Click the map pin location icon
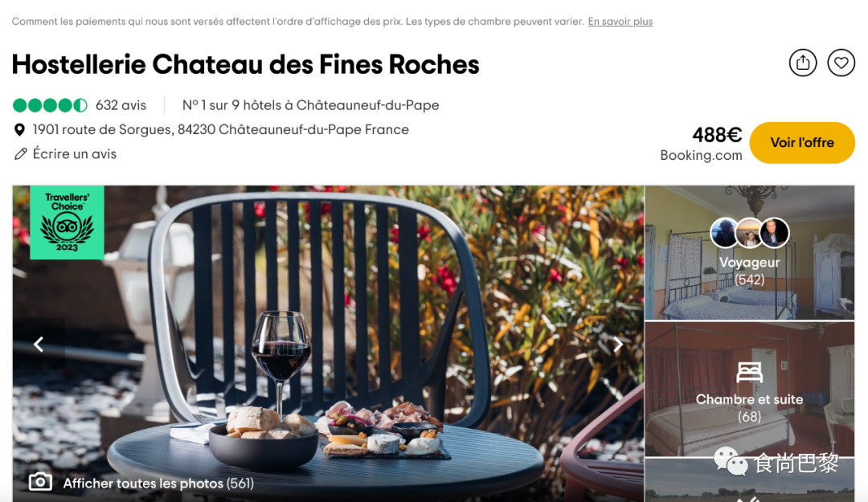The height and width of the screenshot is (502, 868). pos(19,130)
